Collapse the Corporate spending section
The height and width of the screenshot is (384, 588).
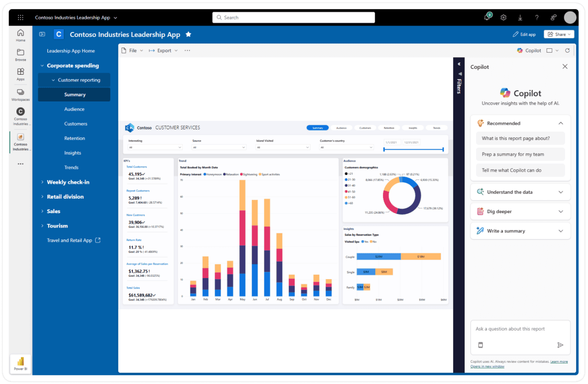pos(42,66)
